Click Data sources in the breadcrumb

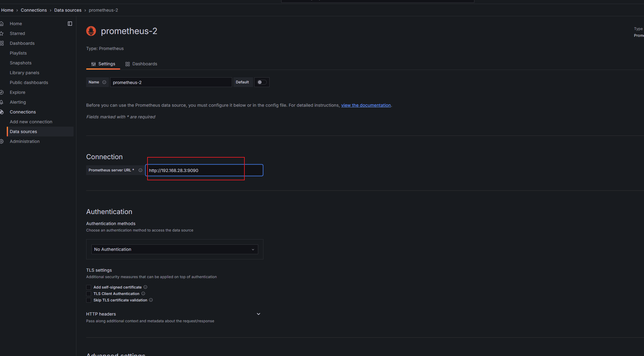pos(68,10)
